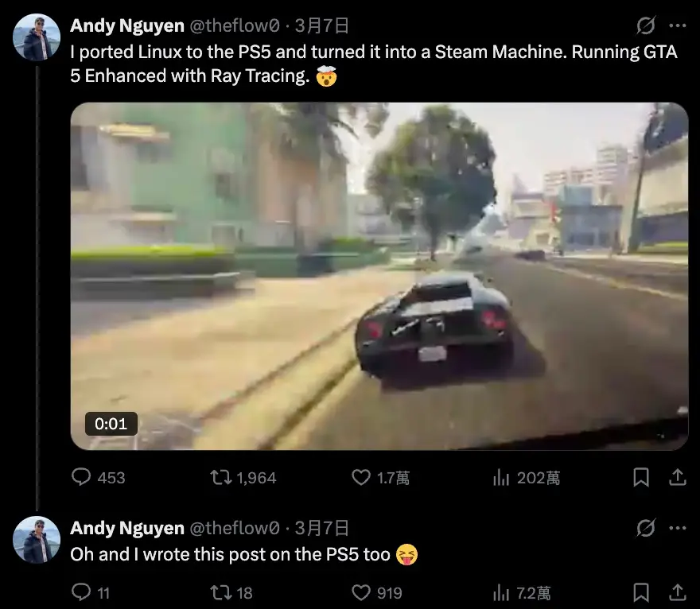Like the first Andy Nguyen post
This screenshot has height=609, width=700.
point(361,477)
